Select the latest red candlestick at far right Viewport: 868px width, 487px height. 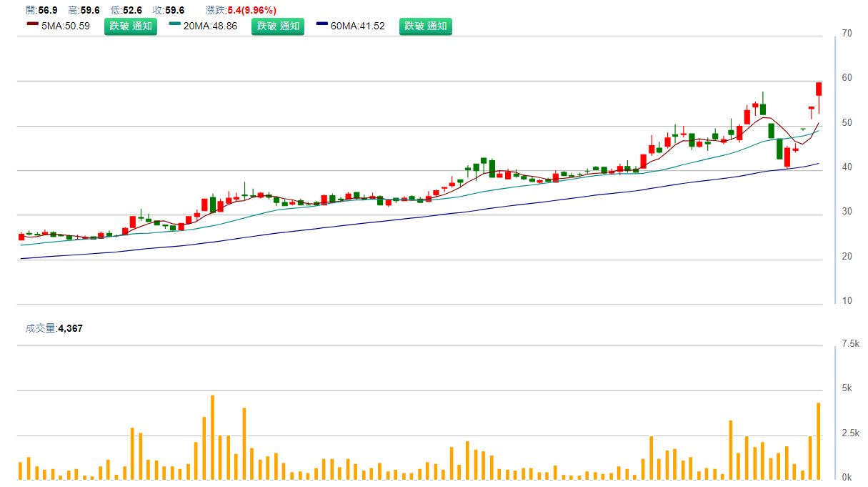(x=819, y=89)
